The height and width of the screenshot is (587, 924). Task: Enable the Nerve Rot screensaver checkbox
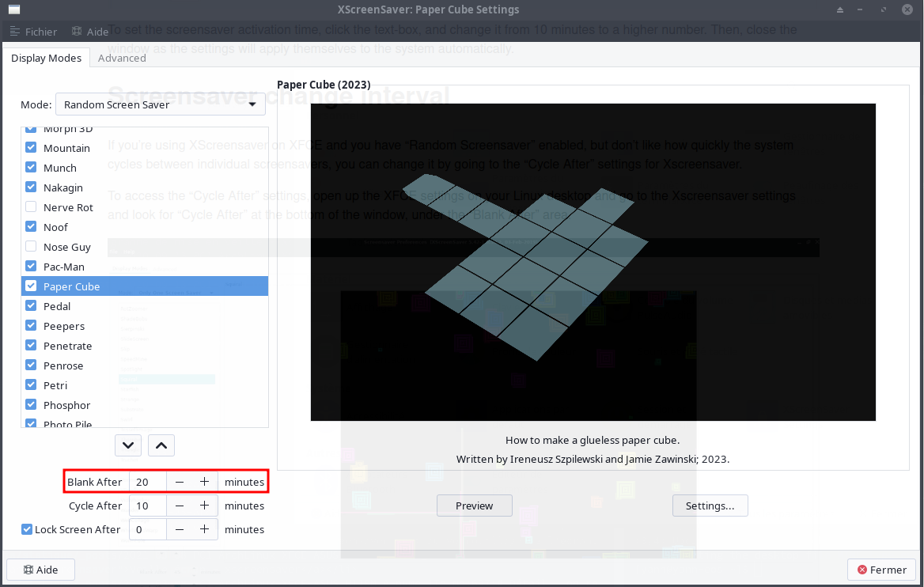[31, 207]
